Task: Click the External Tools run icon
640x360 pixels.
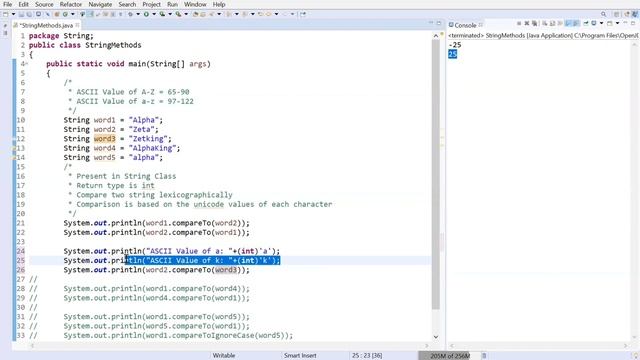Action: pyautogui.click(x=178, y=14)
